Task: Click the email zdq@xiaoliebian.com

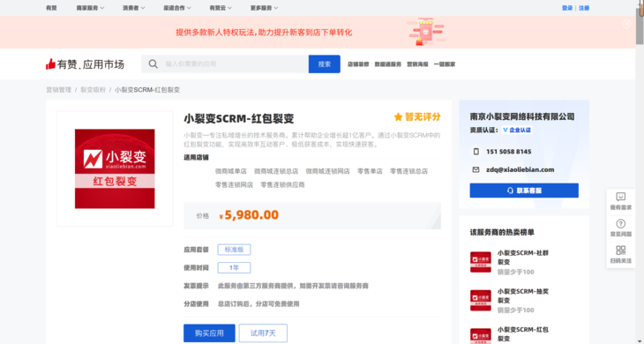Action: (520, 169)
